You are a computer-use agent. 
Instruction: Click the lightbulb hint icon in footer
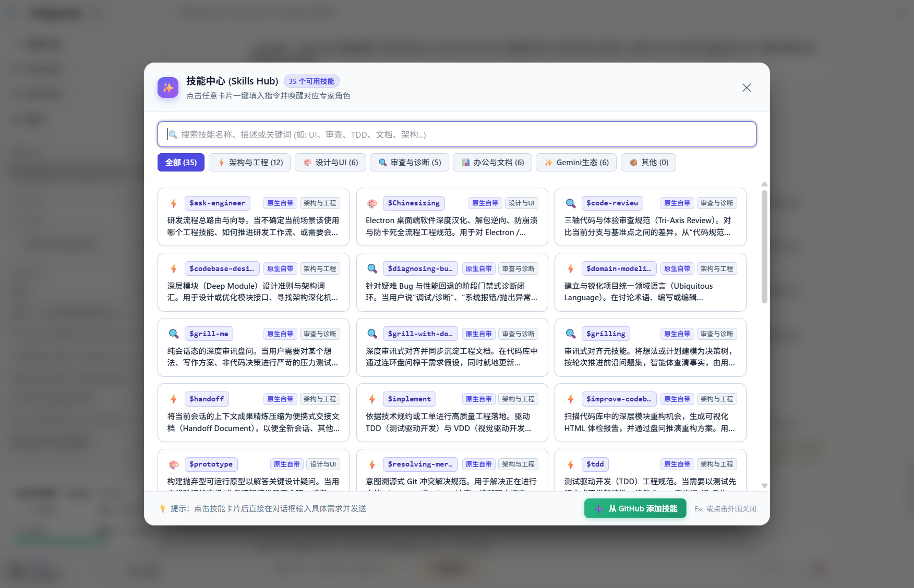[x=163, y=508]
